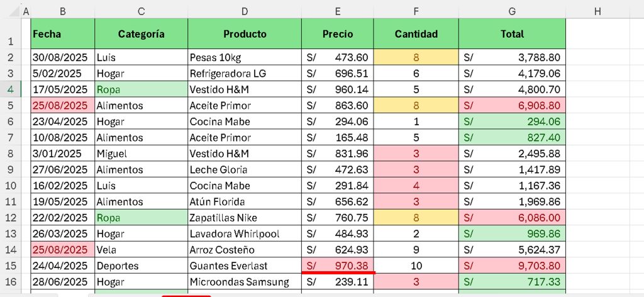Select the cell containing Lavadora Whirlpool
Screen dimensions: 644x297
[x=245, y=233]
